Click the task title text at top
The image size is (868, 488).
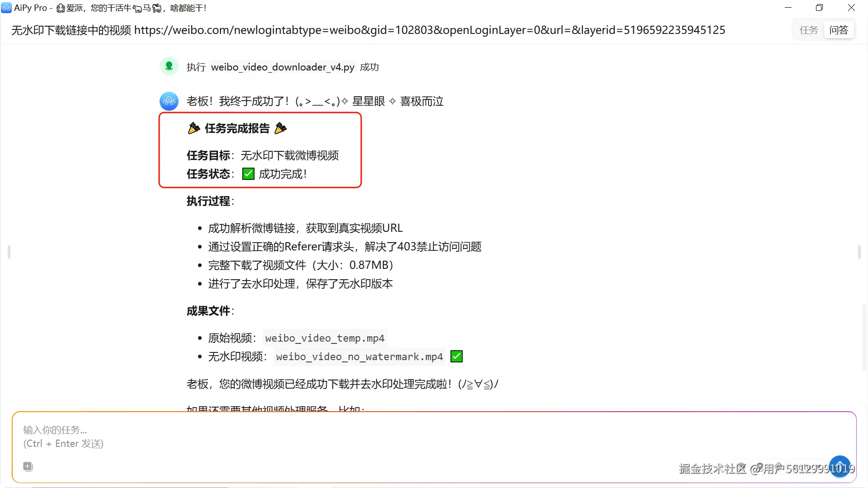point(368,30)
